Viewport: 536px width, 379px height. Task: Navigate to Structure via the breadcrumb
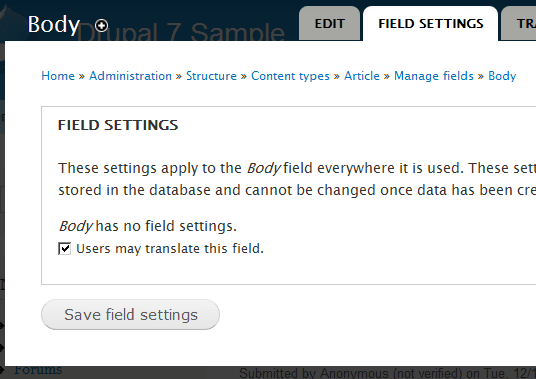point(211,76)
